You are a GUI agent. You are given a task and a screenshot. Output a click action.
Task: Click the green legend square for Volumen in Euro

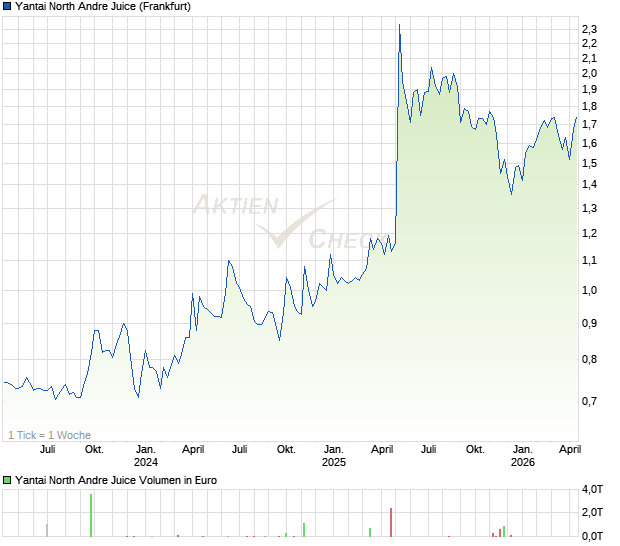7,480
